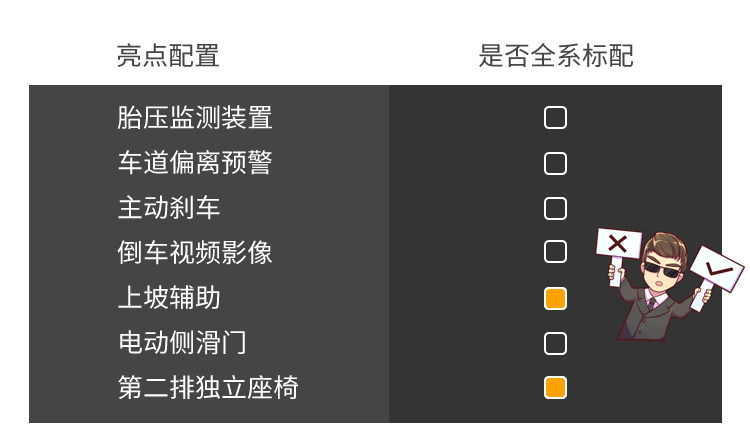Click the 倒车视频影像 label
Image resolution: width=750 pixels, height=446 pixels.
pyautogui.click(x=194, y=252)
